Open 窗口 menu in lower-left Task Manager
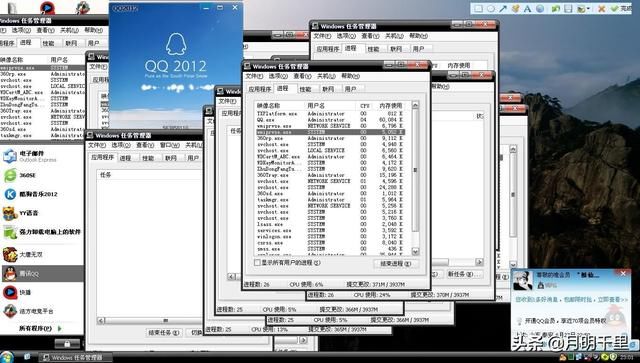Viewport: 640px width, 363px height. tap(170, 145)
